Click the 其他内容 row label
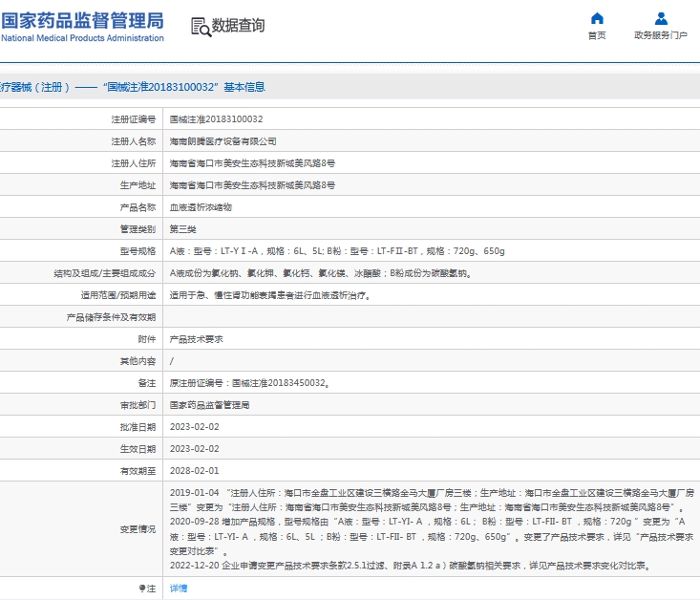Screen dimensions: 700x600 (x=138, y=361)
